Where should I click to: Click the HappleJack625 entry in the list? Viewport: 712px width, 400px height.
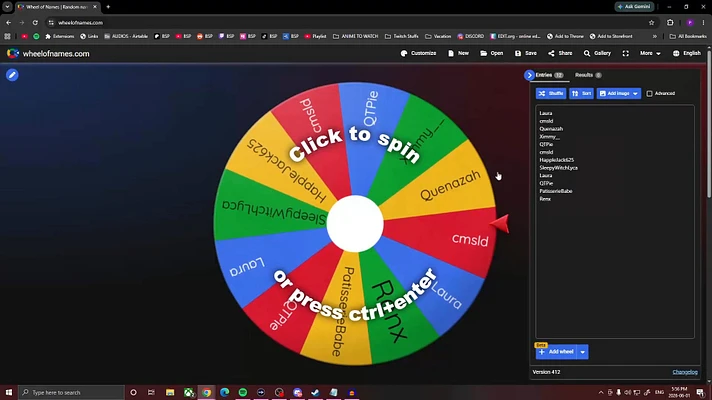[556, 160]
